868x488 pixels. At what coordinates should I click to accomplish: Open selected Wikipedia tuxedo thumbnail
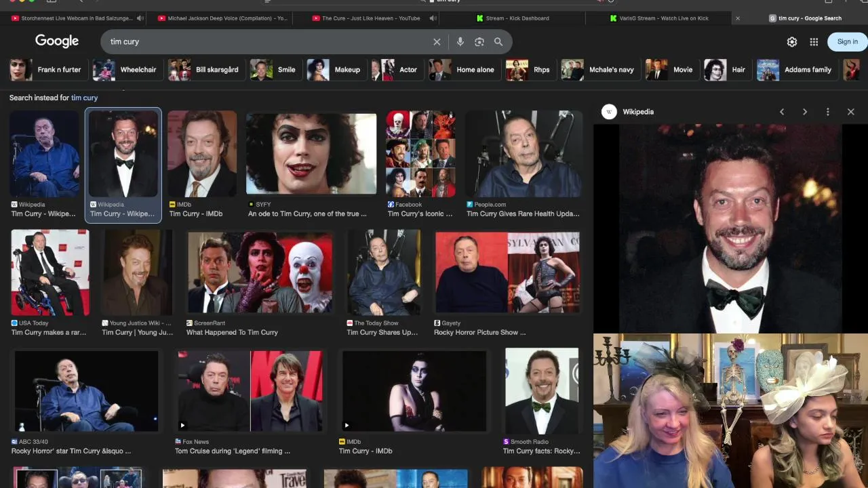[123, 154]
